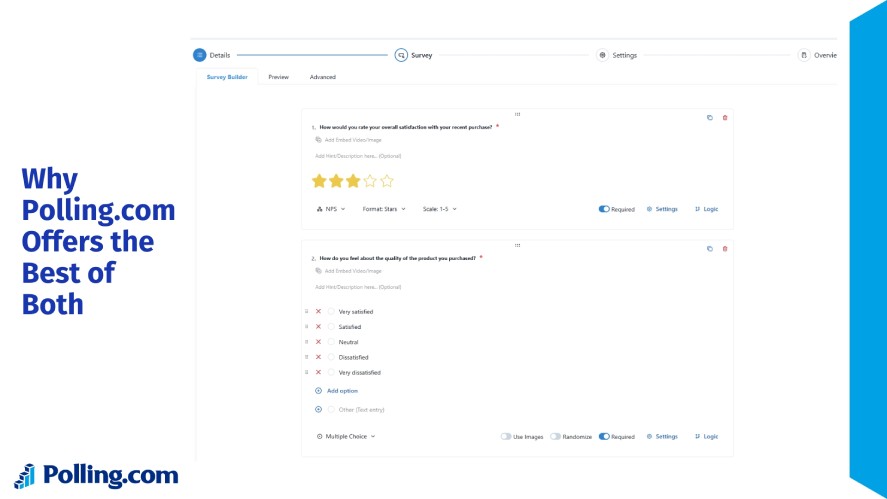Image resolution: width=887 pixels, height=499 pixels.
Task: Select the 'Very satisfied' radio button
Action: (x=331, y=311)
